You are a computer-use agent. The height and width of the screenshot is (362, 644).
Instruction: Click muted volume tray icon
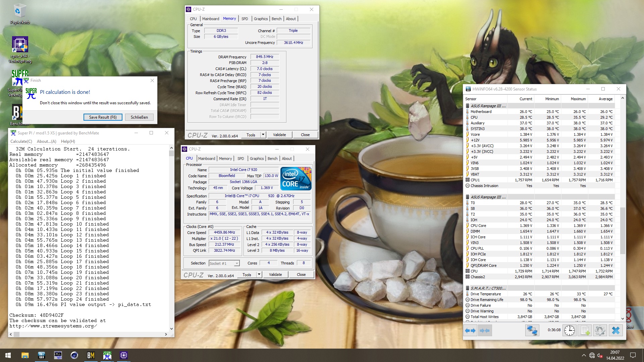coord(600,355)
